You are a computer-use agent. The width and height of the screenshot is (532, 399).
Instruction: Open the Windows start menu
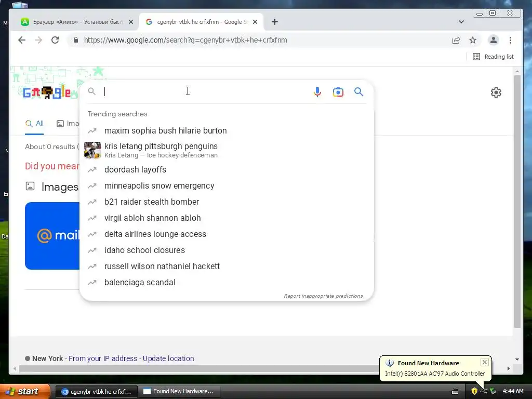(x=25, y=391)
